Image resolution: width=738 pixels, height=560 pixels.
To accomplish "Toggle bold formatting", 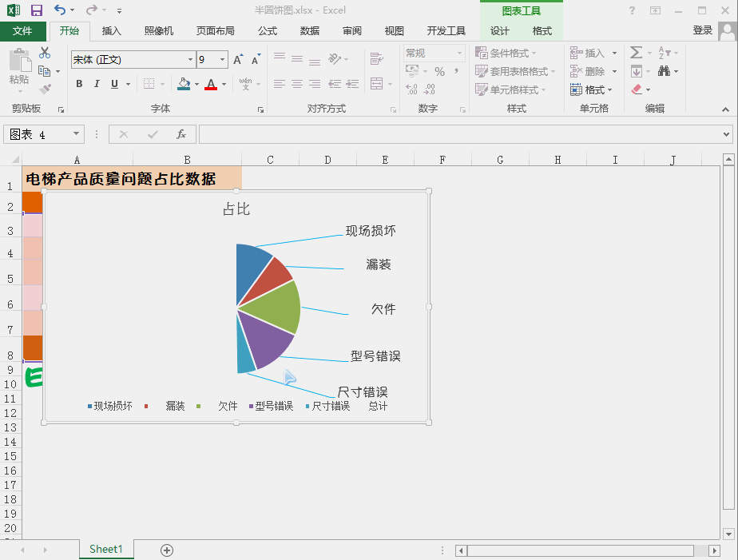I will click(79, 84).
